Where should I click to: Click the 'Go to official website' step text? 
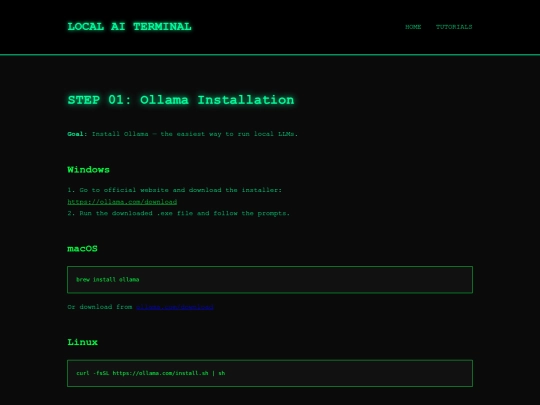[x=175, y=190]
